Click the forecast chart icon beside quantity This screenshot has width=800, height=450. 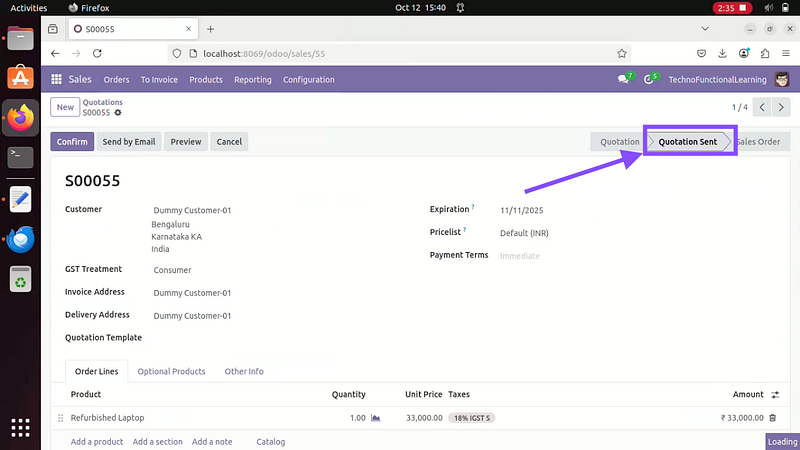tap(376, 418)
